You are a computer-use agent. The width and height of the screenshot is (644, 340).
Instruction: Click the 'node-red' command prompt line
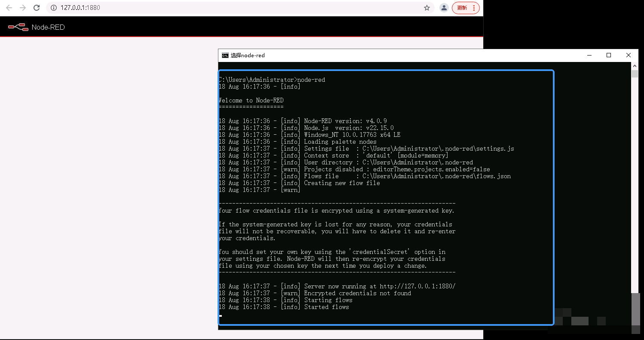click(x=272, y=80)
